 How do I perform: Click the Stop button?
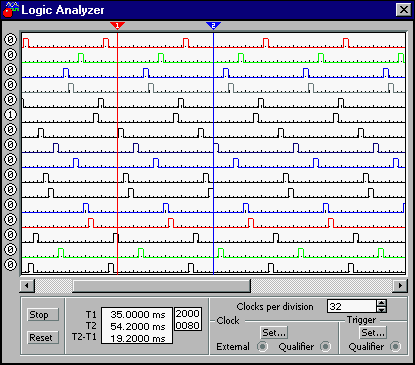[43, 315]
